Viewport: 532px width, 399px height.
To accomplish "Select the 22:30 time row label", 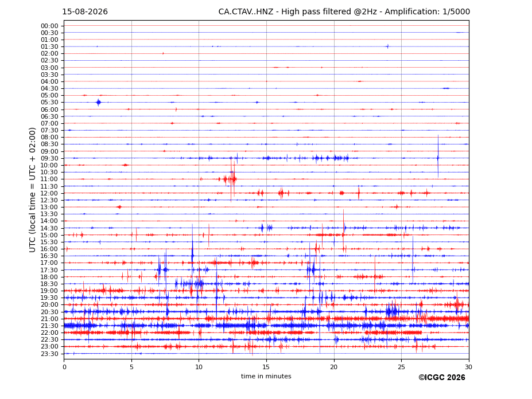I will coord(49,340).
